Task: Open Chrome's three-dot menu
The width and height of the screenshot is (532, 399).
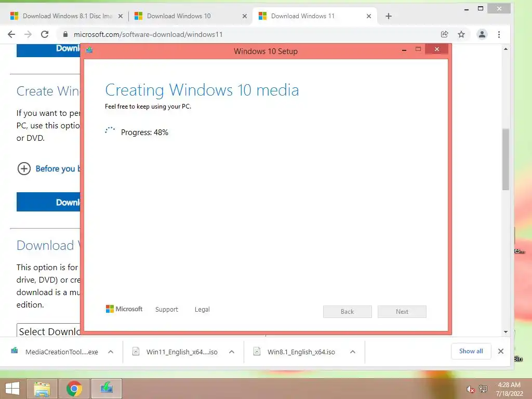Action: 499,34
